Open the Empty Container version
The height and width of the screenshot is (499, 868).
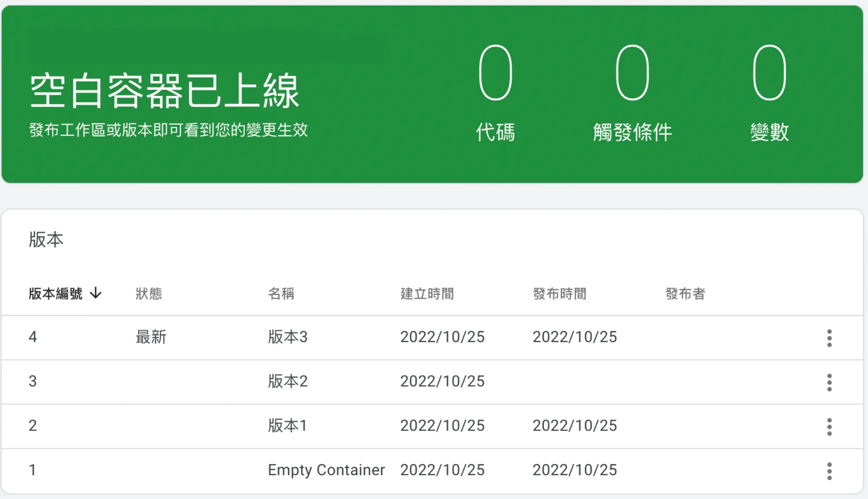326,470
